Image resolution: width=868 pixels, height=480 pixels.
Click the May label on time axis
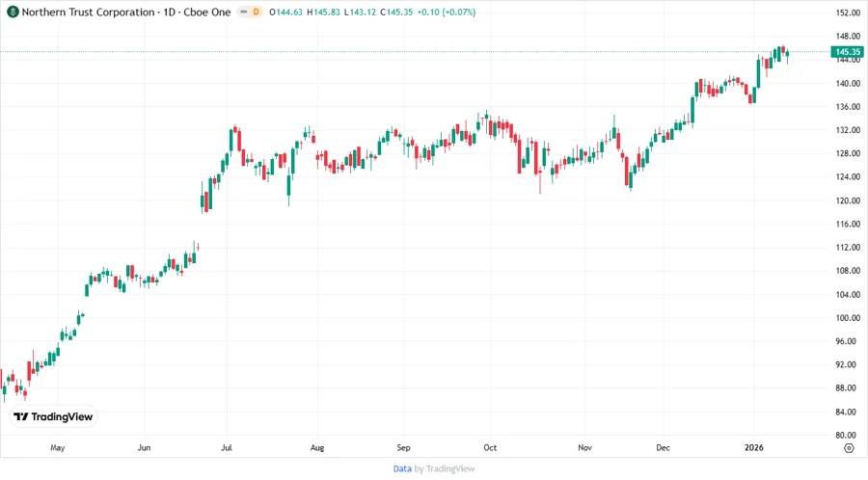pyautogui.click(x=58, y=447)
